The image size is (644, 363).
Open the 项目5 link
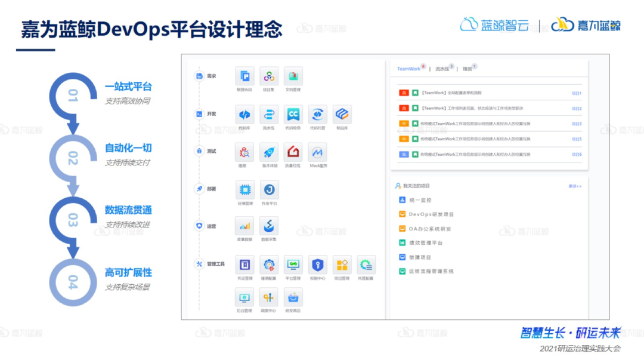pyautogui.click(x=576, y=139)
